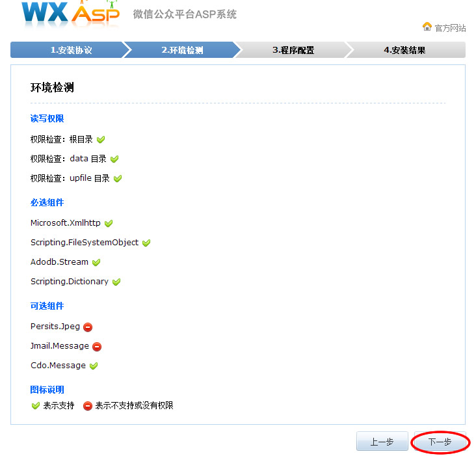
Task: Click the check icon beside data 目录
Action: (114, 159)
